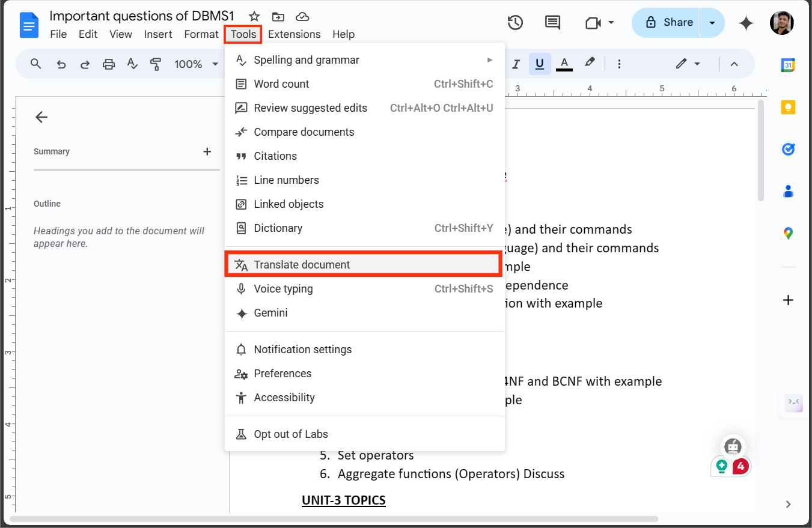Open Notification settings
The height and width of the screenshot is (528, 812).
[365, 350]
